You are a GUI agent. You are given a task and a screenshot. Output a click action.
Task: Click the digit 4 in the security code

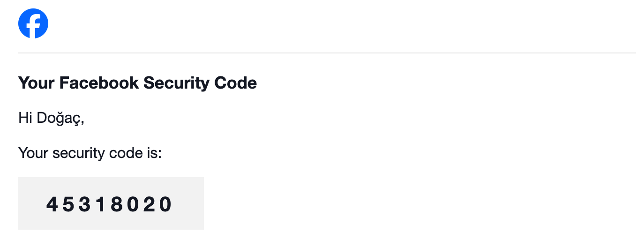click(x=52, y=204)
